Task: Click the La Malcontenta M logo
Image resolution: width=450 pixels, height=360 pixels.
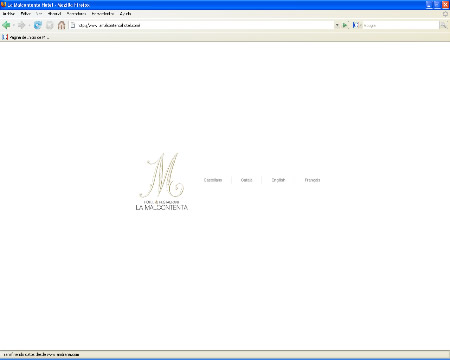Action: click(x=162, y=181)
